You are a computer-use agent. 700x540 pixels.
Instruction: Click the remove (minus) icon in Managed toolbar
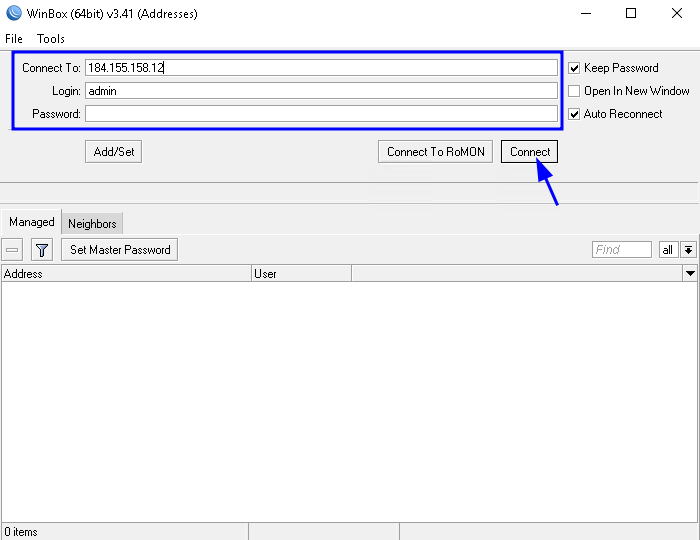click(x=12, y=250)
